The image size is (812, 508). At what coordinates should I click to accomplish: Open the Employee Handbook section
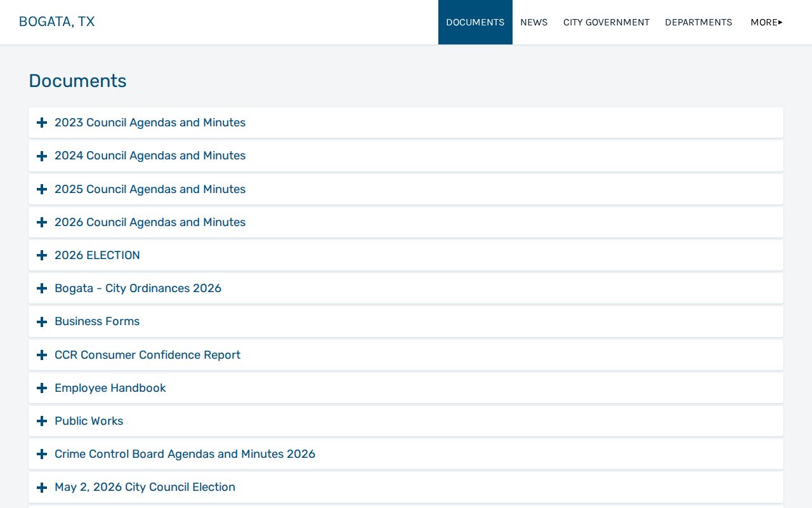pyautogui.click(x=406, y=388)
